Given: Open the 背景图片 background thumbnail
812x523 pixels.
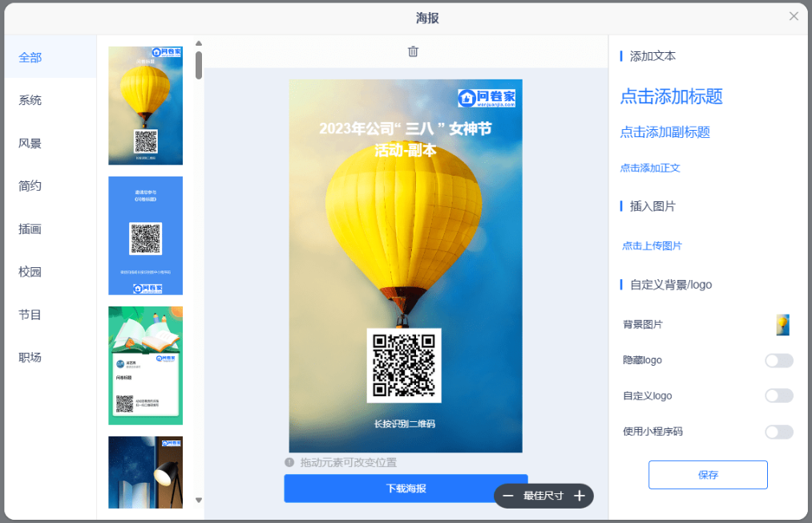Looking at the screenshot, I should point(782,325).
